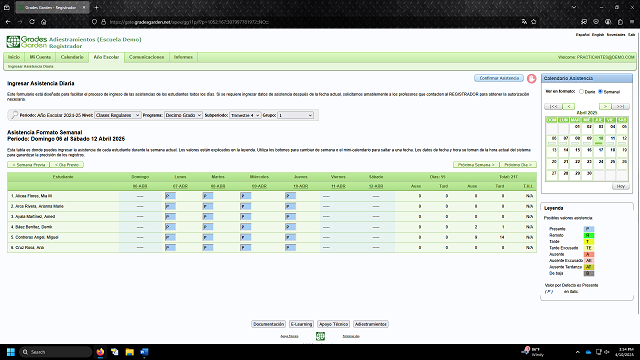Open a new browser tab
Viewport: 640px width, 360px height.
point(96,7)
